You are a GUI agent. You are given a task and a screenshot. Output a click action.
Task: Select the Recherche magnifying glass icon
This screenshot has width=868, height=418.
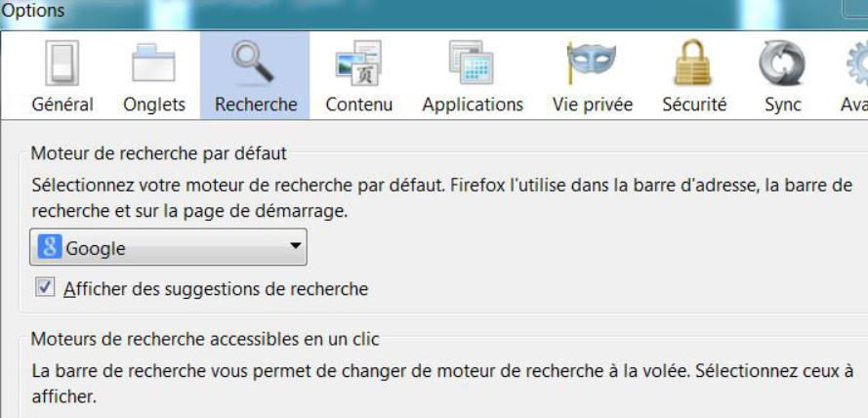click(x=255, y=63)
